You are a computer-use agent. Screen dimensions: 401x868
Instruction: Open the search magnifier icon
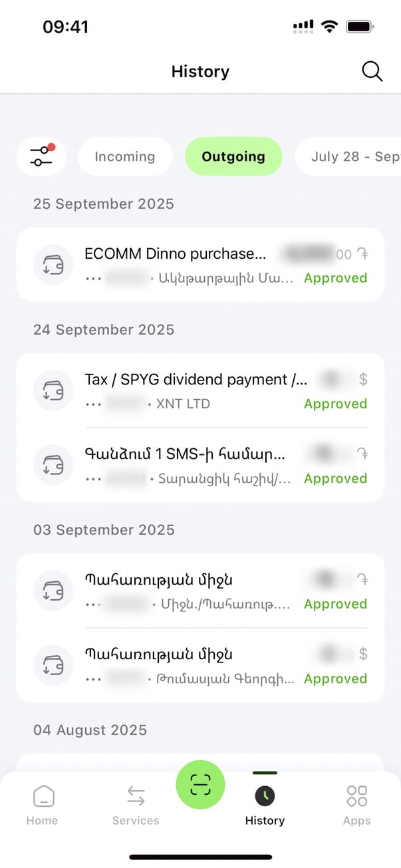pyautogui.click(x=372, y=72)
